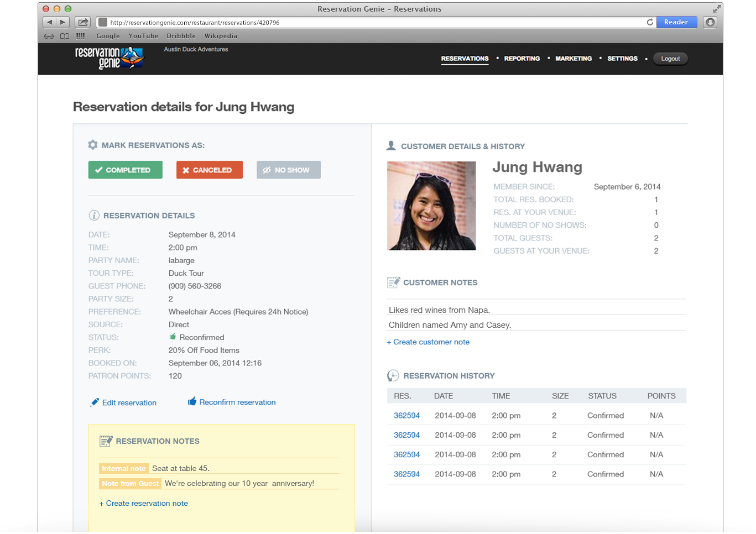Click Jung Hwang's profile photo
The height and width of the screenshot is (534, 756).
(x=431, y=206)
